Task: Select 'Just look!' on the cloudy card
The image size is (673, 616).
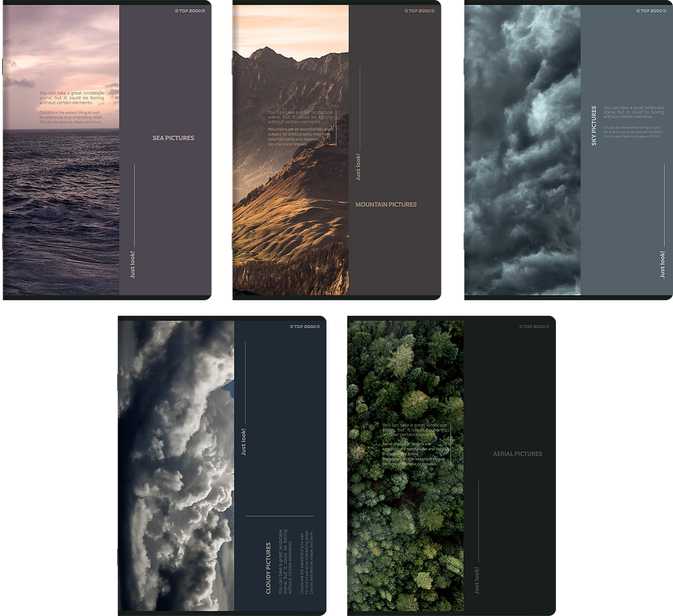Action: (244, 442)
